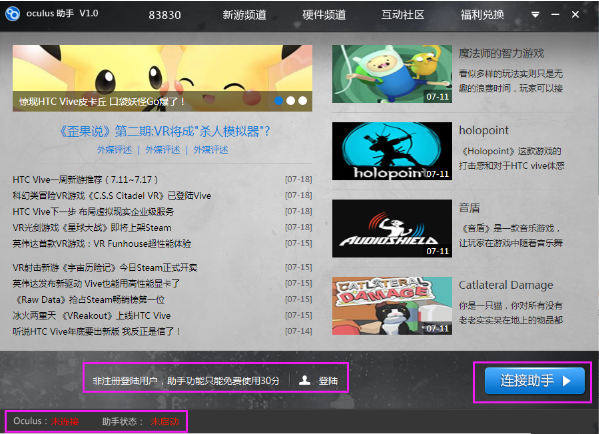Click the Catlateral Damage thumbnail
The height and width of the screenshot is (434, 599).
[392, 306]
